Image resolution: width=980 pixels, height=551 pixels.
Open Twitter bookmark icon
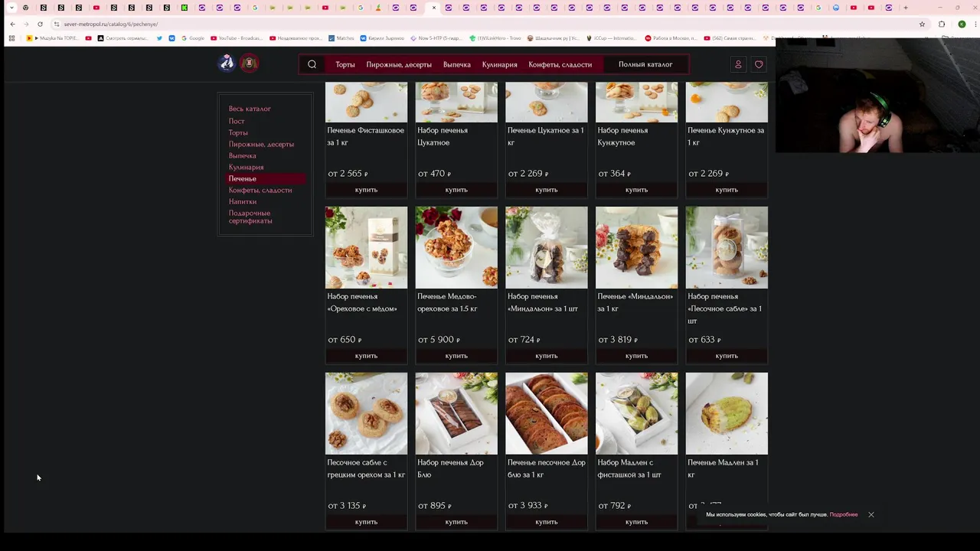point(159,37)
